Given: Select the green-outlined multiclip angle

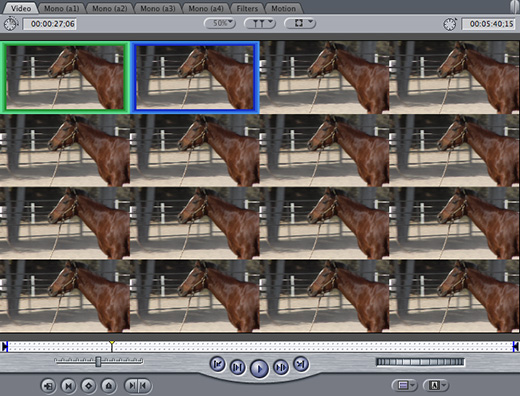Looking at the screenshot, I should [x=65, y=77].
